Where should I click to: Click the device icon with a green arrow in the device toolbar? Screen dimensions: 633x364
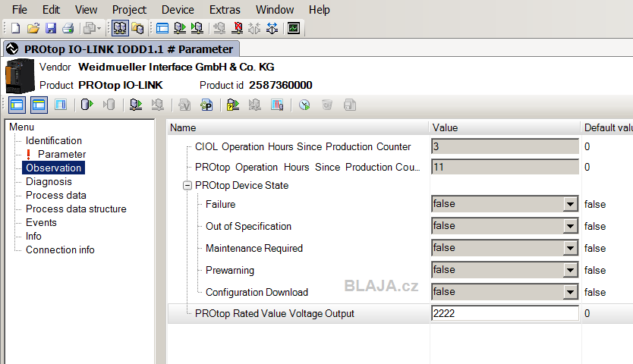click(136, 105)
